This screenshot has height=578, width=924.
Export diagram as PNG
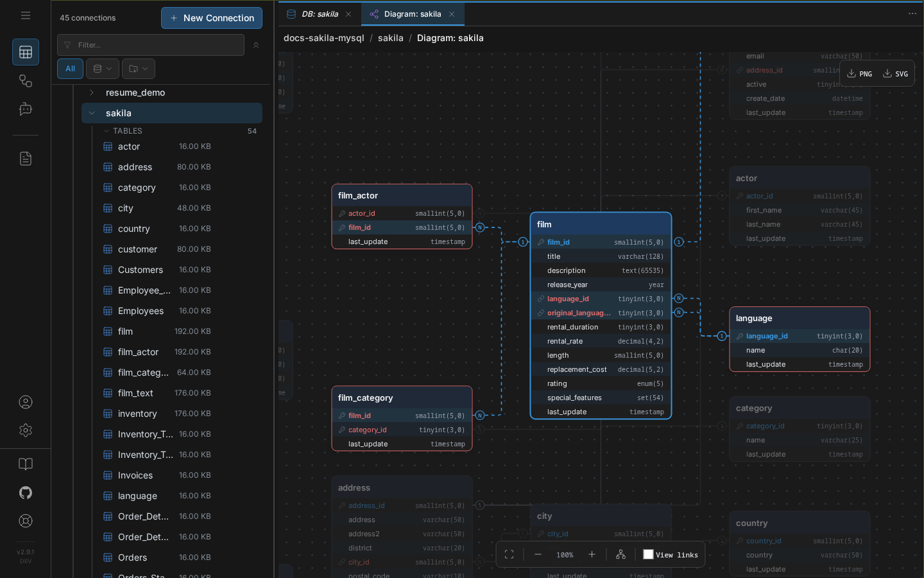859,74
